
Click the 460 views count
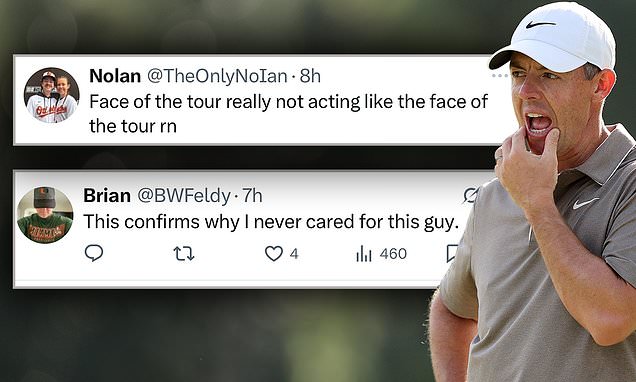pos(393,254)
